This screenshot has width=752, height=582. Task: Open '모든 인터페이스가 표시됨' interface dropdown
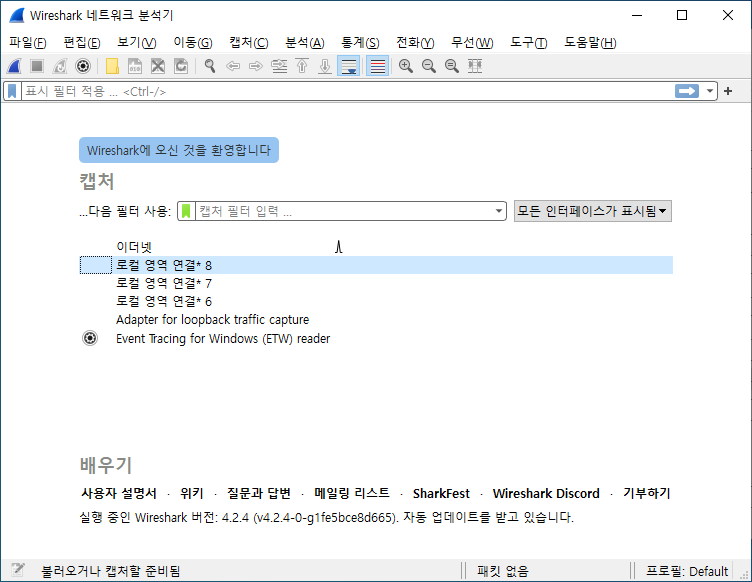593,211
